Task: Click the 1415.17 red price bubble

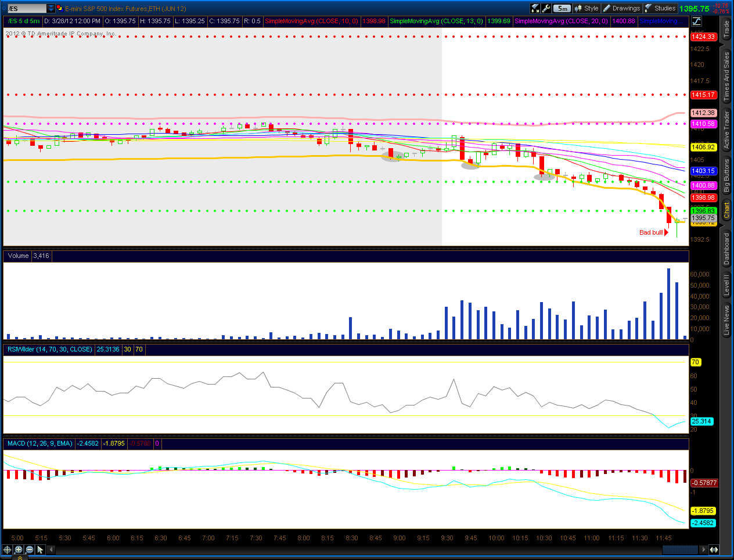Action: pyautogui.click(x=703, y=95)
